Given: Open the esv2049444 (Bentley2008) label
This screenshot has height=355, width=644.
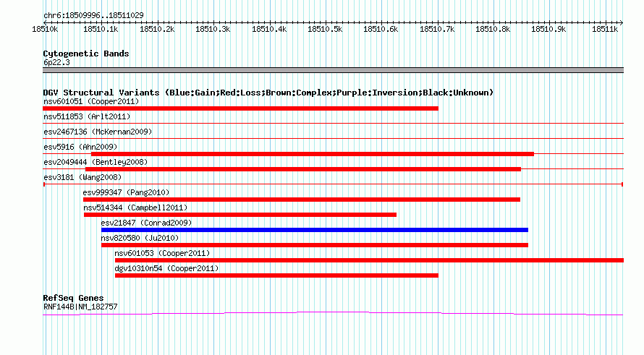Looking at the screenshot, I should point(96,162).
